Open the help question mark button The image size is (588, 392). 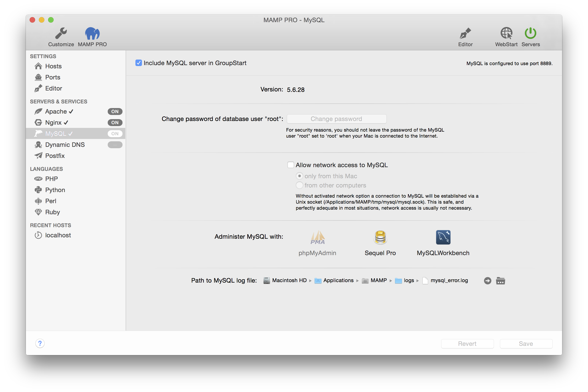coord(40,344)
